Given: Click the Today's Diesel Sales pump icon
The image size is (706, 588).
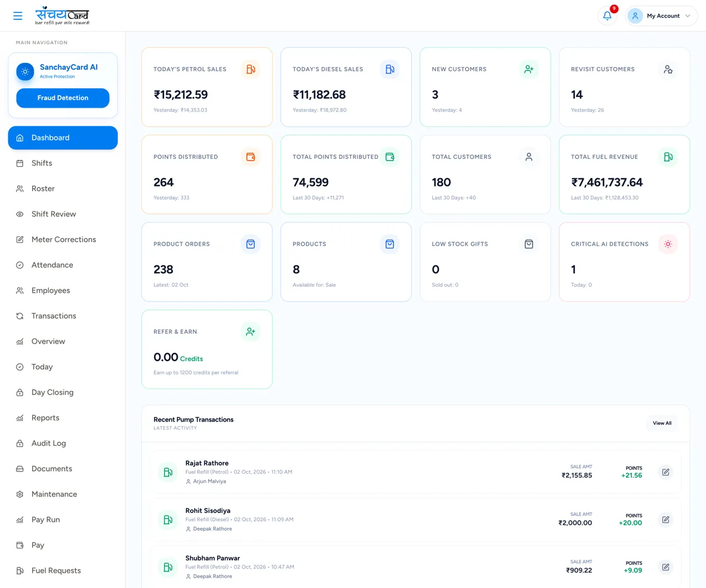Looking at the screenshot, I should [389, 69].
